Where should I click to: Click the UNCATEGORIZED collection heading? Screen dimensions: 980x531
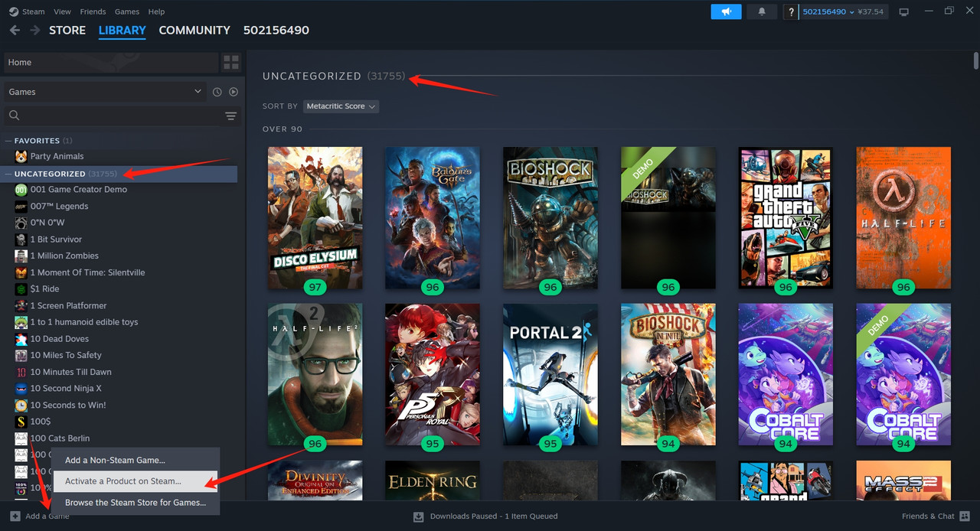[312, 77]
